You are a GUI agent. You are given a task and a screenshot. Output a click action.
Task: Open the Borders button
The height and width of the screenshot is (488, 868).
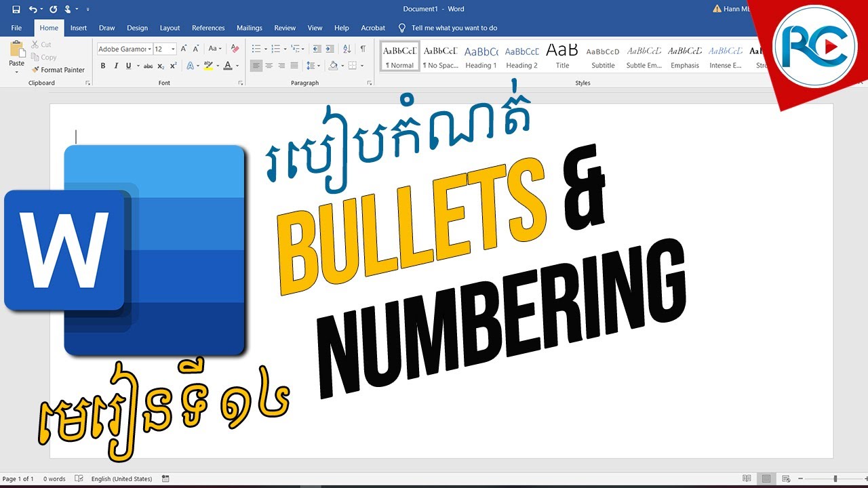pos(352,66)
